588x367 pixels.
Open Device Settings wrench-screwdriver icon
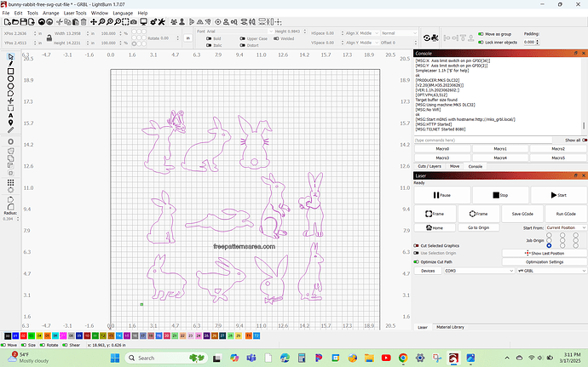(162, 22)
